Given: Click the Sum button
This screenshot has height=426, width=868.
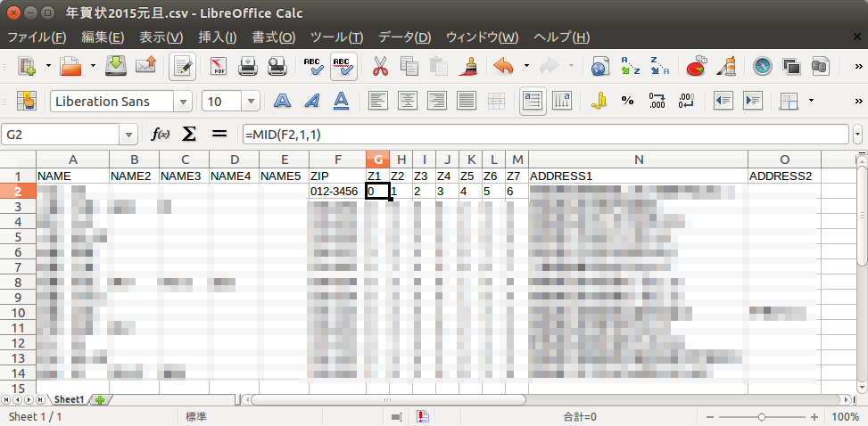Looking at the screenshot, I should [189, 135].
